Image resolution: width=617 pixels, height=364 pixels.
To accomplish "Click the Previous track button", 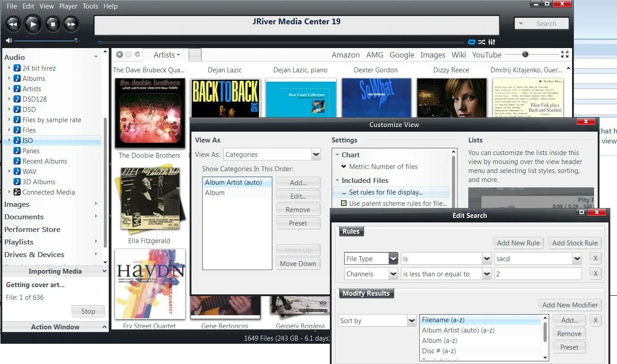I will pyautogui.click(x=13, y=24).
